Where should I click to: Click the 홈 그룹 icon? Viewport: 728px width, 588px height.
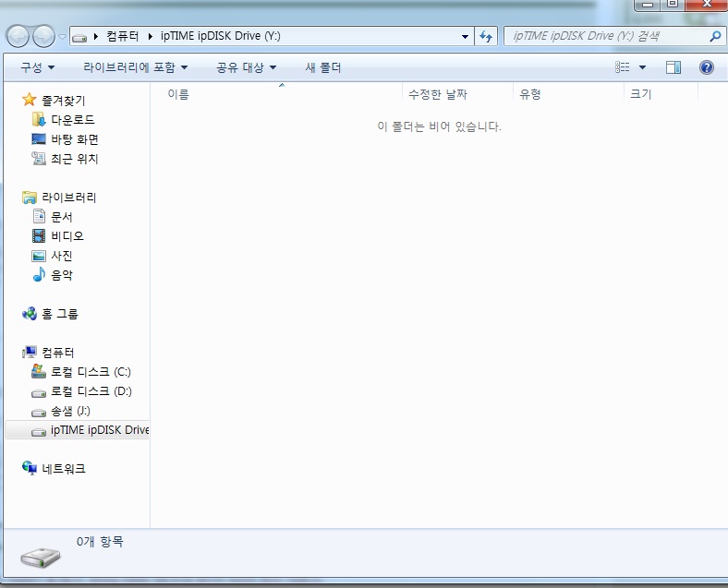[x=30, y=314]
